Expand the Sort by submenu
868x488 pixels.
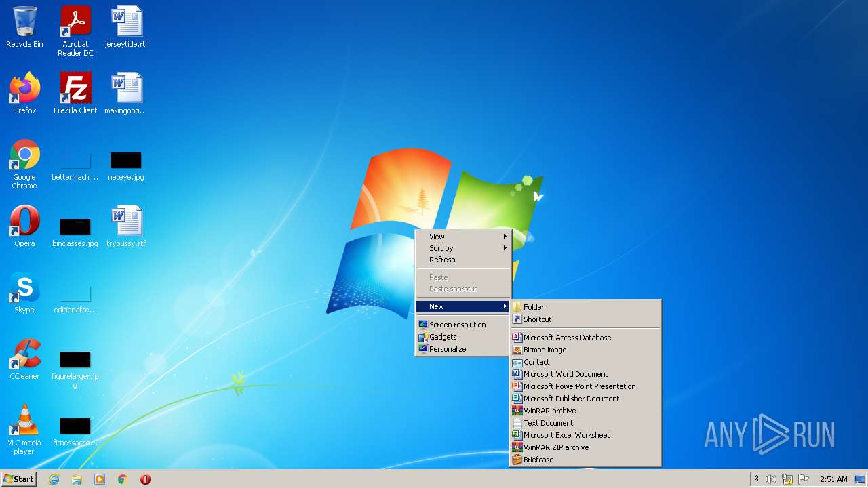click(x=463, y=248)
